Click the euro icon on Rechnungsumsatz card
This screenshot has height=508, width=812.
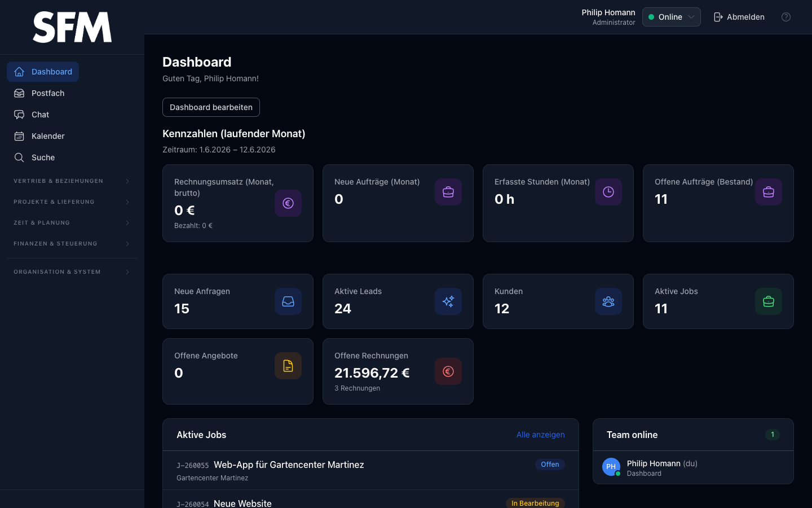pyautogui.click(x=288, y=203)
